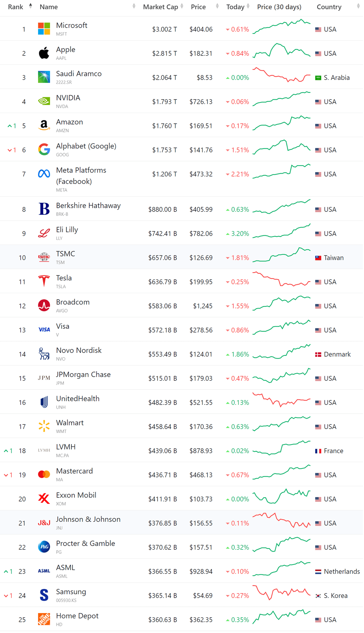The width and height of the screenshot is (364, 633).
Task: Sort table by Rank column arrows
Action: tap(31, 6)
